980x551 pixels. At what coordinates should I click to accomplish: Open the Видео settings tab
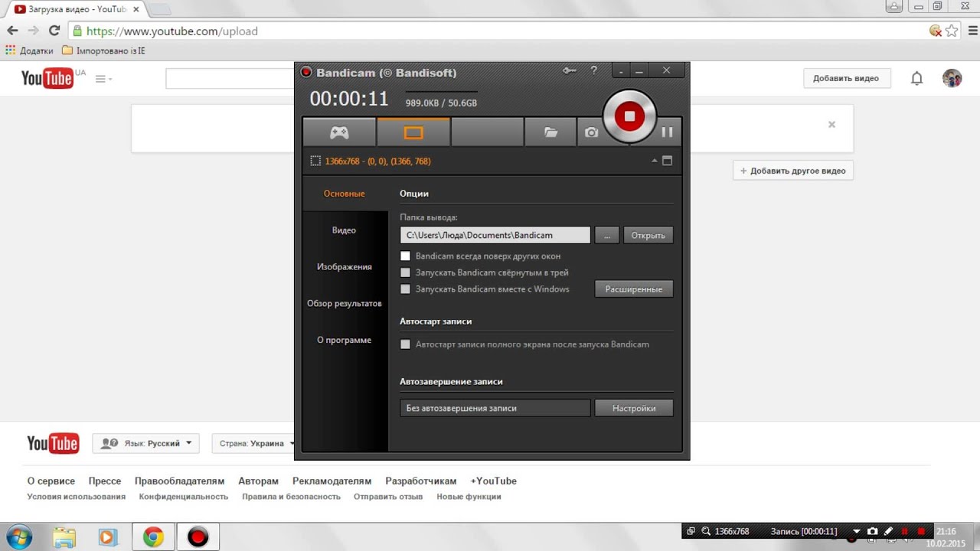(344, 230)
